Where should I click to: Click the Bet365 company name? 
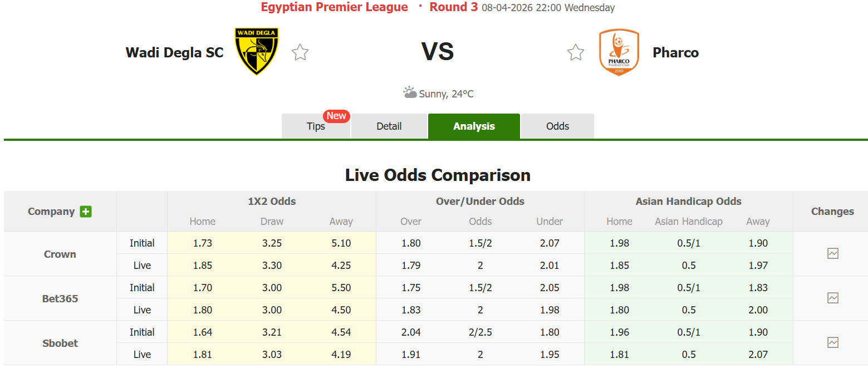pyautogui.click(x=60, y=298)
